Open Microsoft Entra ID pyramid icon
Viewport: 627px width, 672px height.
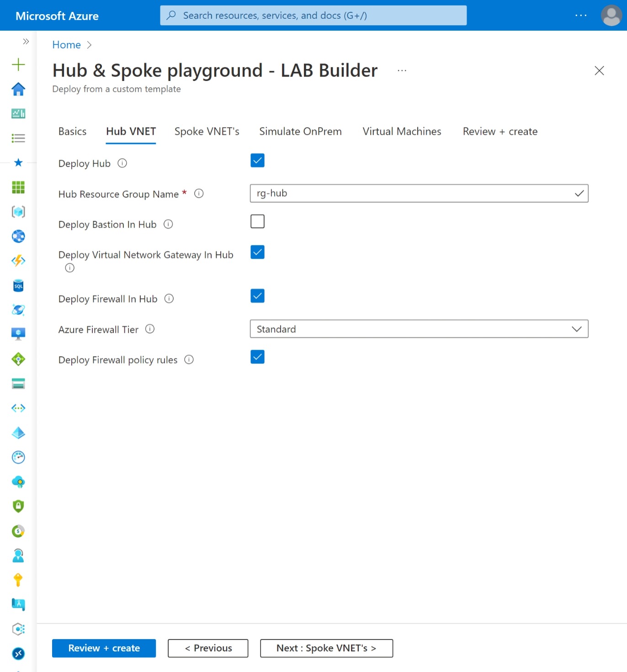tap(18, 433)
